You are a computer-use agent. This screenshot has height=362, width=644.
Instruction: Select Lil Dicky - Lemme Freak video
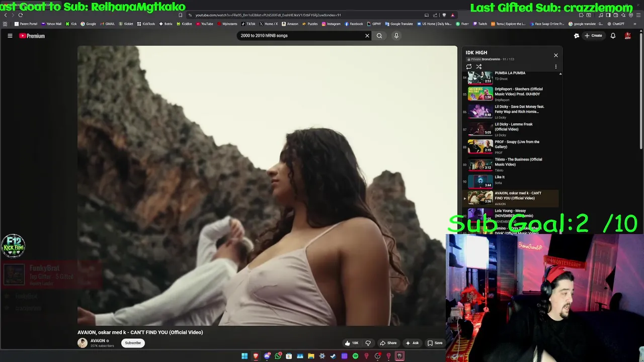511,129
